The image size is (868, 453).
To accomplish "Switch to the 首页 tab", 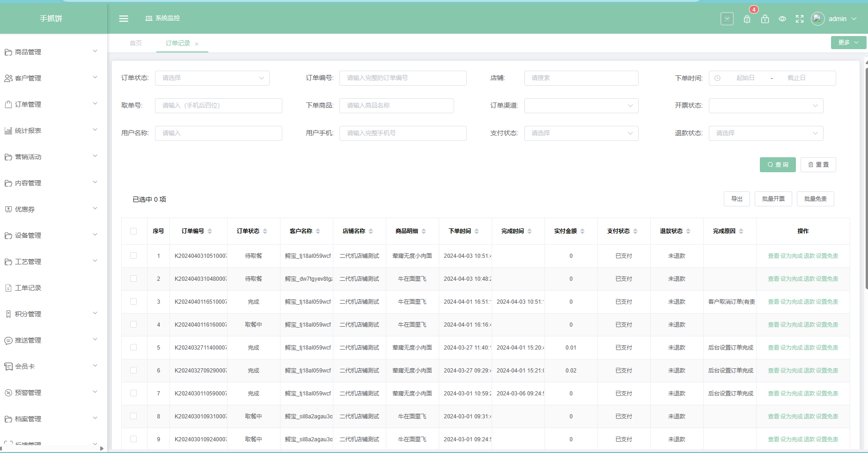I will [136, 43].
